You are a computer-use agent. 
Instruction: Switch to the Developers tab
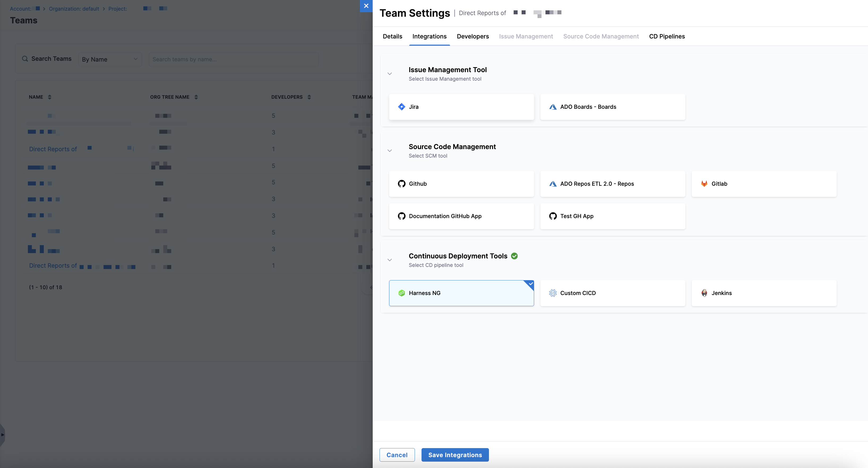point(472,36)
